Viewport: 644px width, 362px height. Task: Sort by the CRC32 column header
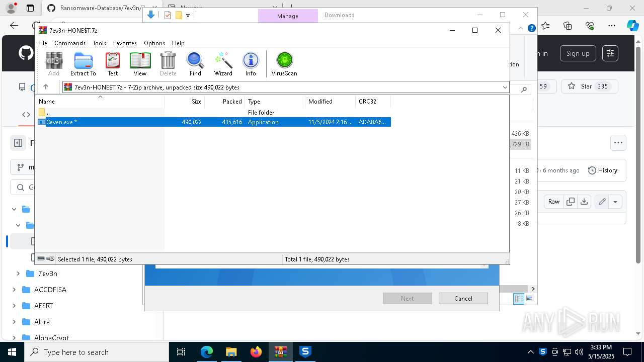coord(373,102)
